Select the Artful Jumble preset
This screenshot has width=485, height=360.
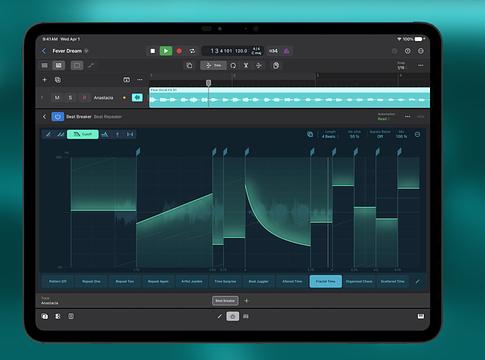pyautogui.click(x=192, y=281)
